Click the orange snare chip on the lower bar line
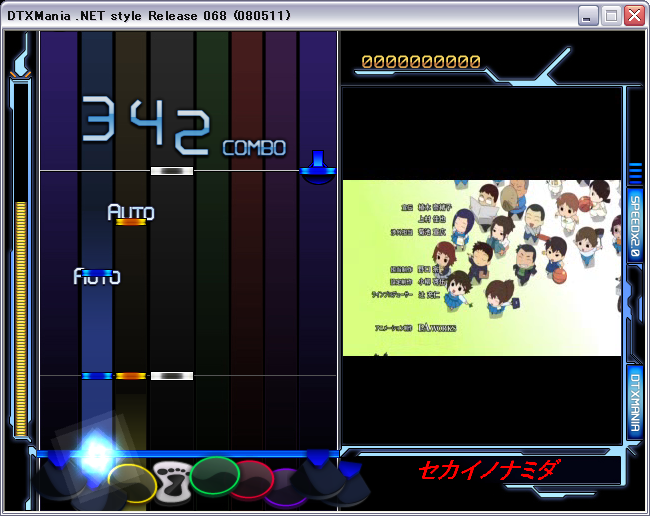This screenshot has height=516, width=650. [131, 376]
